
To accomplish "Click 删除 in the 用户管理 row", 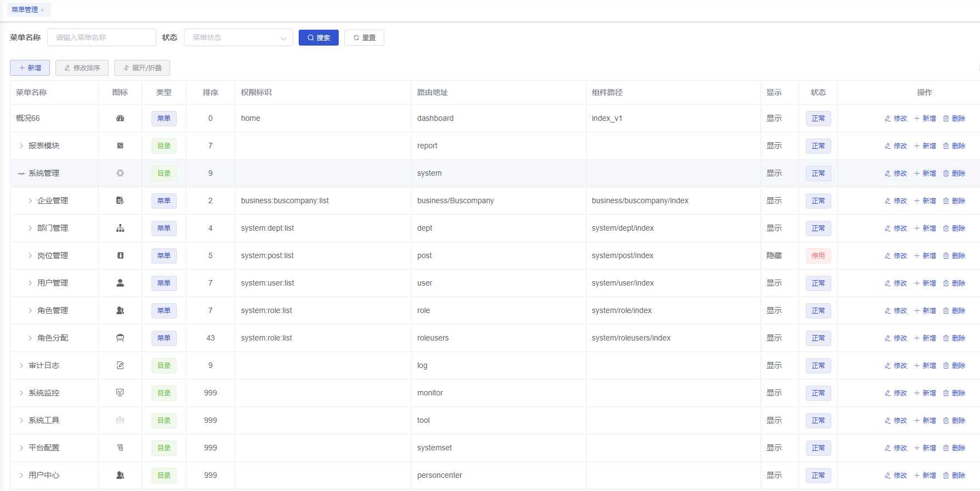I will click(x=954, y=283).
